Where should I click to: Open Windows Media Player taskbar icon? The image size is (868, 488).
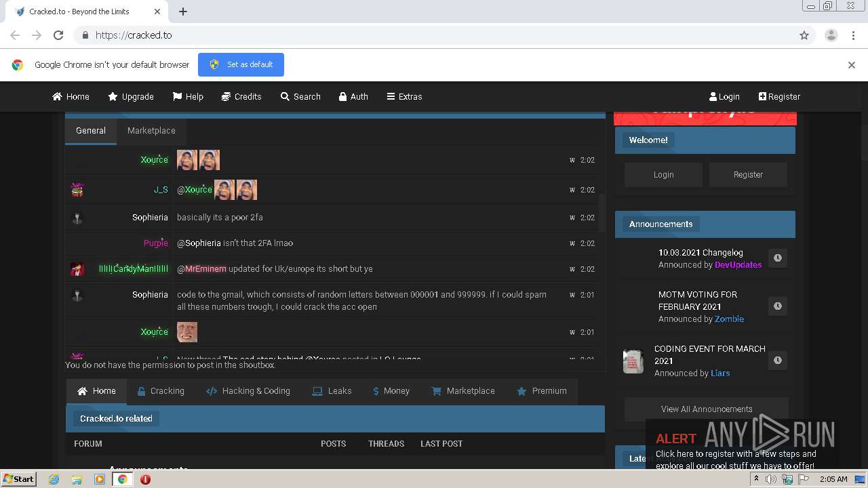(100, 479)
